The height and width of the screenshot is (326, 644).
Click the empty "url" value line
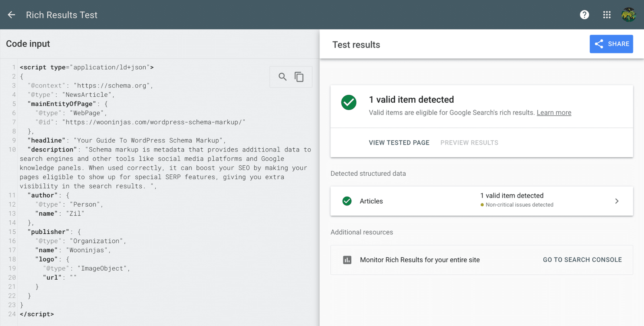(x=60, y=278)
